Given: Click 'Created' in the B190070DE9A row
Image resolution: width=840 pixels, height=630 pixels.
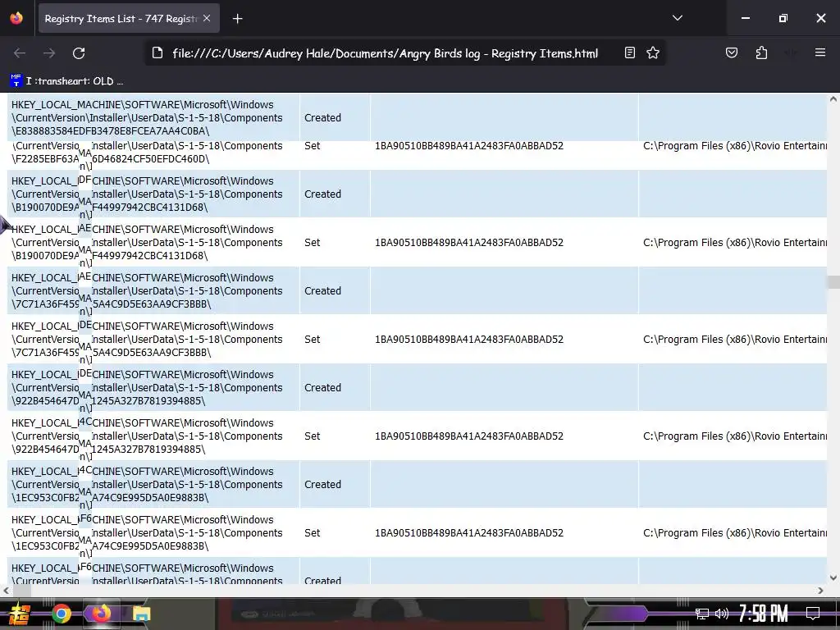Looking at the screenshot, I should 322,194.
